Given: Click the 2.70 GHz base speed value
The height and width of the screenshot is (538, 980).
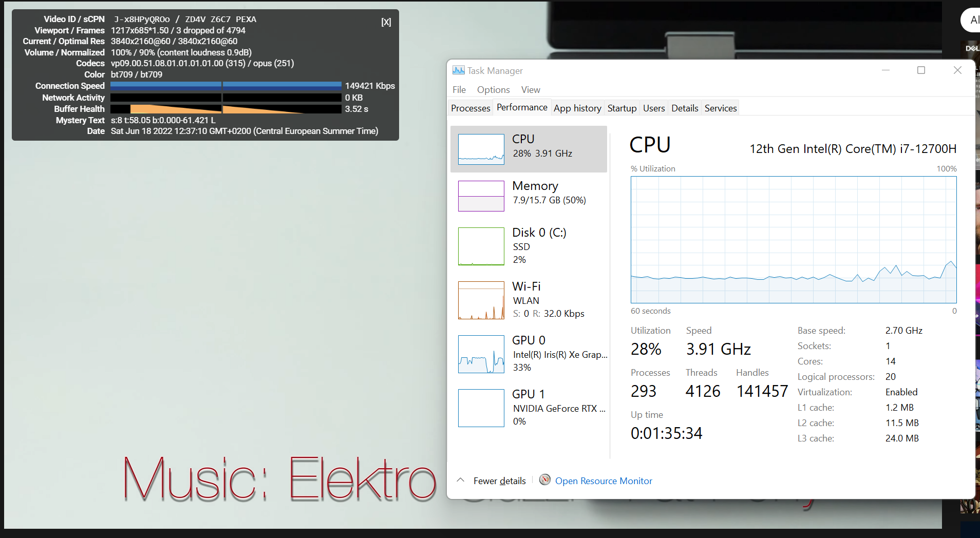Looking at the screenshot, I should (904, 331).
